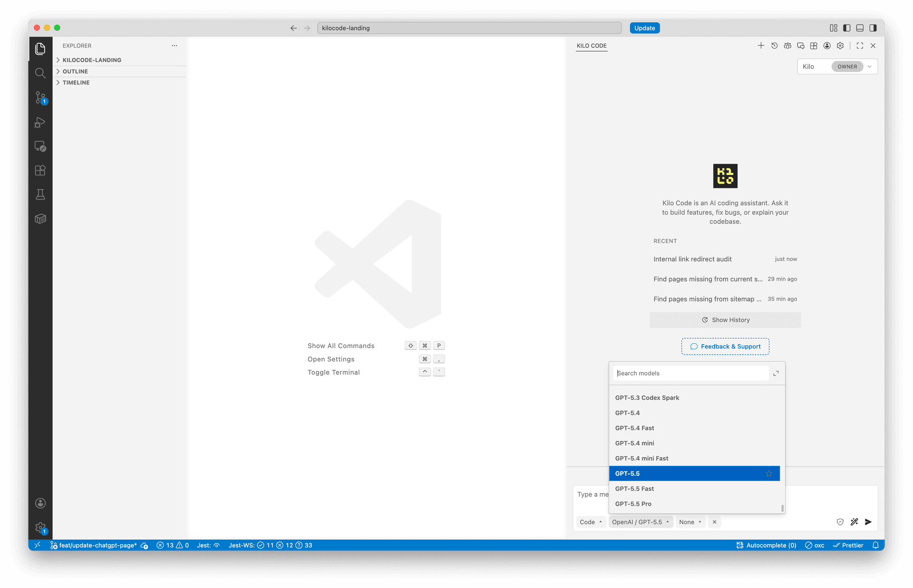The height and width of the screenshot is (588, 913).
Task: Expand the model picker with the expand icon
Action: [x=776, y=373]
